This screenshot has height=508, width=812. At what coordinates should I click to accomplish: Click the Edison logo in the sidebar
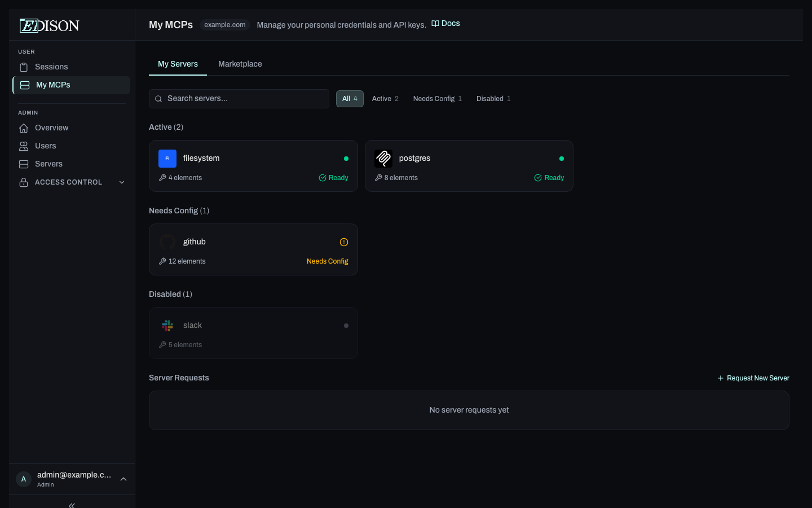tap(49, 25)
